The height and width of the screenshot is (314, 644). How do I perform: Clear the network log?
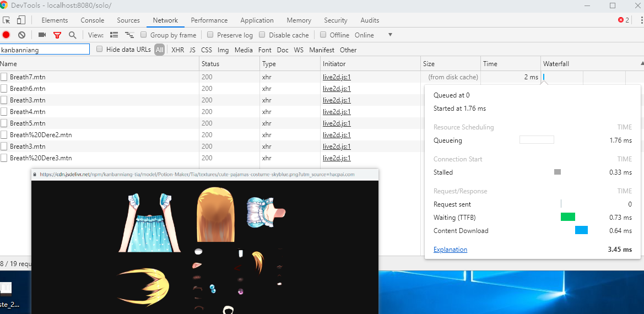(x=21, y=35)
